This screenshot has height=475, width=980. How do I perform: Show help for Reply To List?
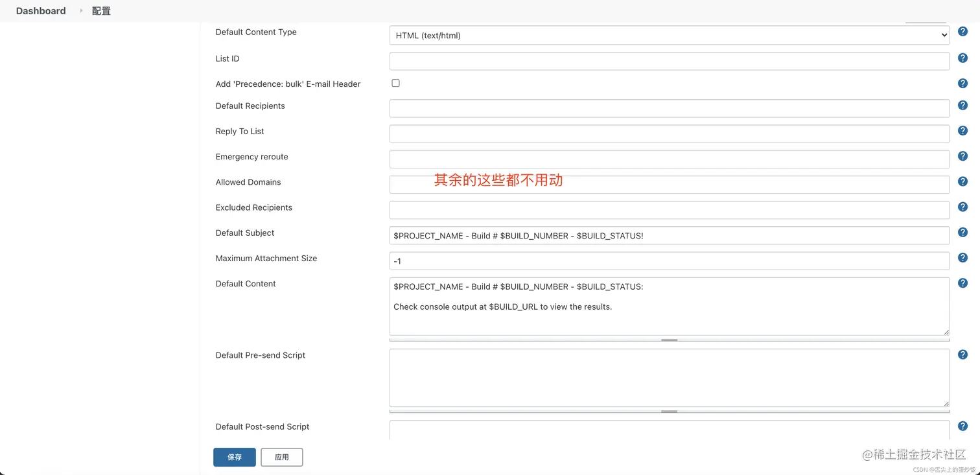[962, 130]
